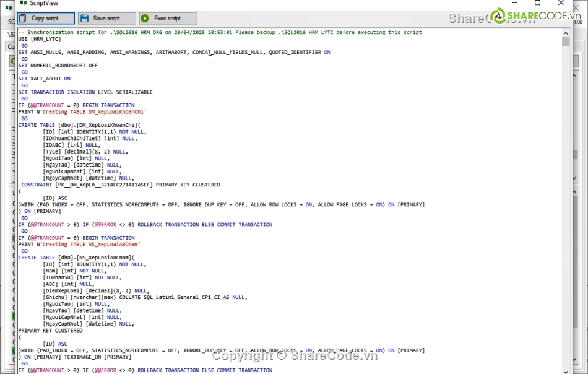Close the ScriptView window
Image resolution: width=588 pixels, height=374 pixels.
pyautogui.click(x=561, y=3)
